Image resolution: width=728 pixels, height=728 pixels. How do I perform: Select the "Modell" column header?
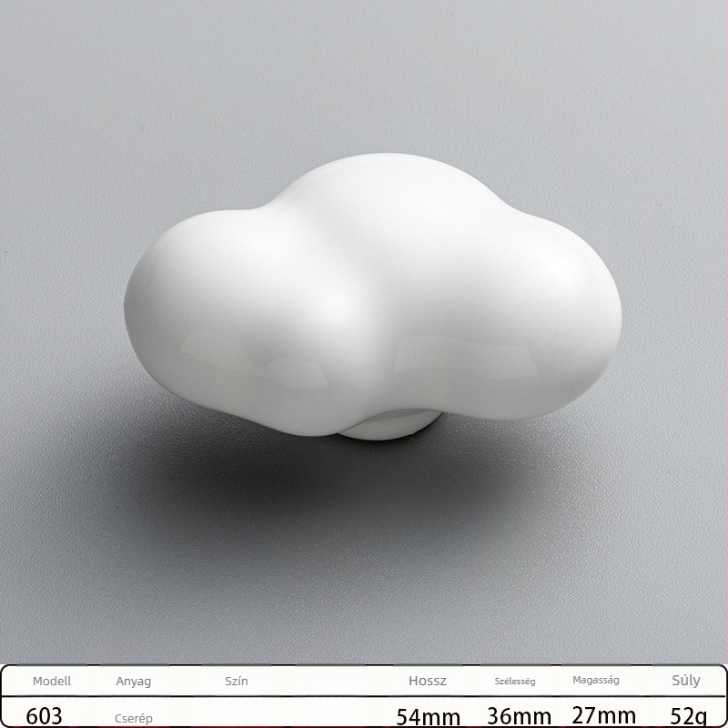pos(52,681)
